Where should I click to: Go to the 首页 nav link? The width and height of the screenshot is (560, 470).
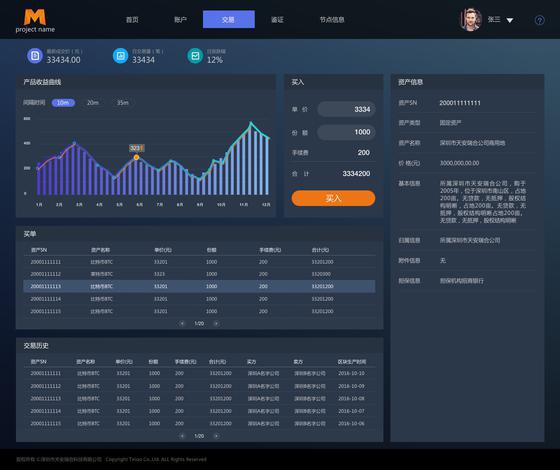132,20
